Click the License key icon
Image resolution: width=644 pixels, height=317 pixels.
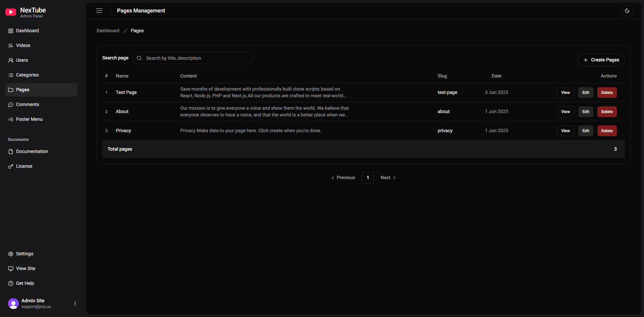point(11,166)
